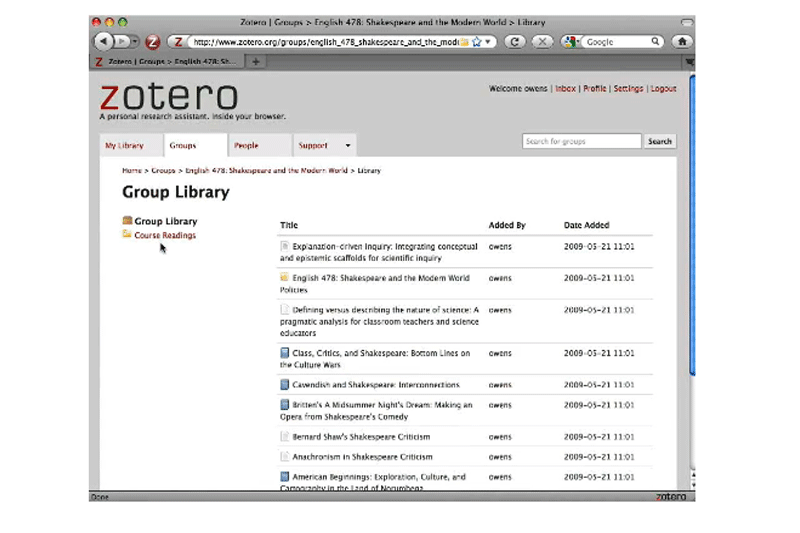Open the list all tabs arrow
800x533 pixels.
click(x=689, y=62)
